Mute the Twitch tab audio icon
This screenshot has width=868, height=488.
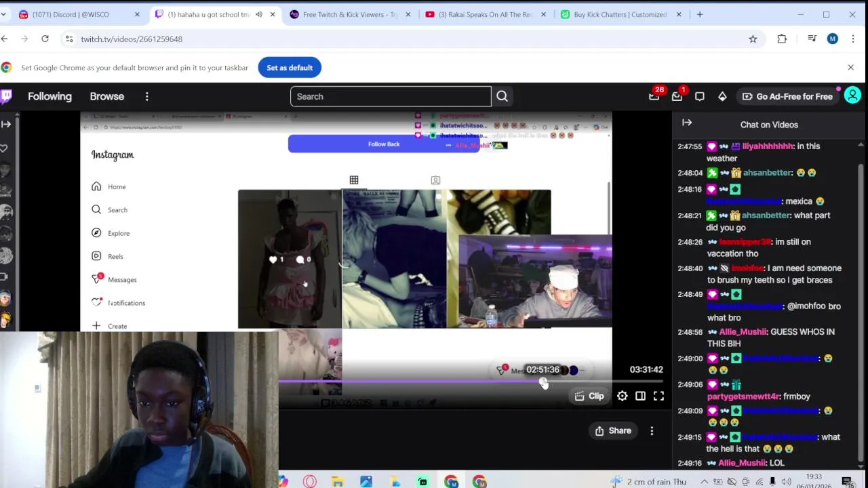pyautogui.click(x=258, y=14)
